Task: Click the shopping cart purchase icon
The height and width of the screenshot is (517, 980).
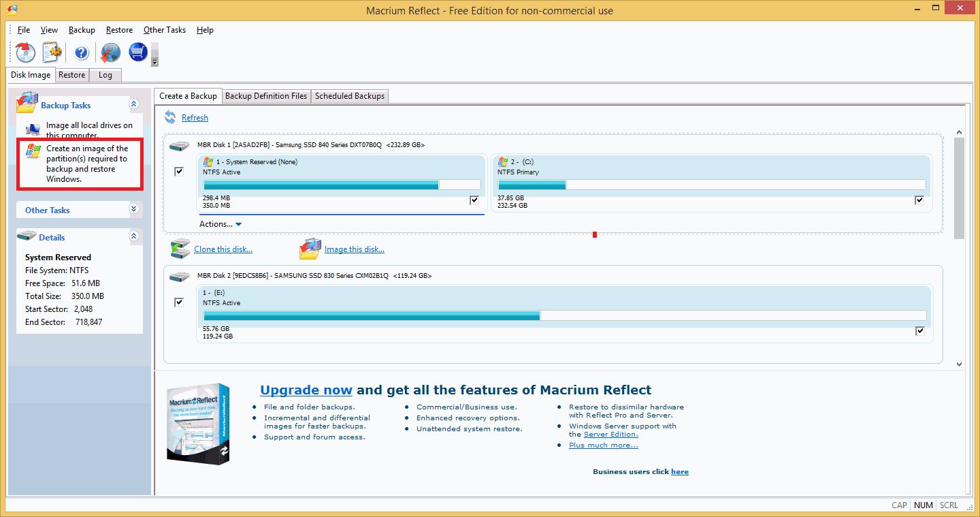Action: [138, 52]
